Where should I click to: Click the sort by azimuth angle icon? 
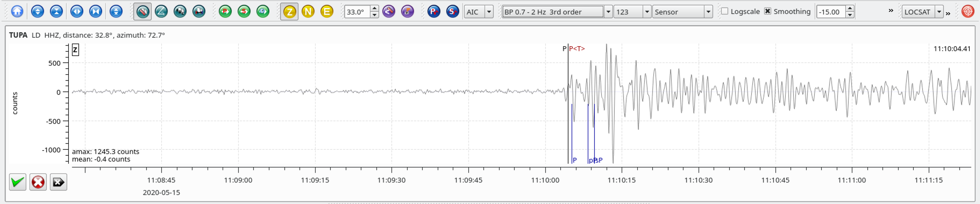161,11
